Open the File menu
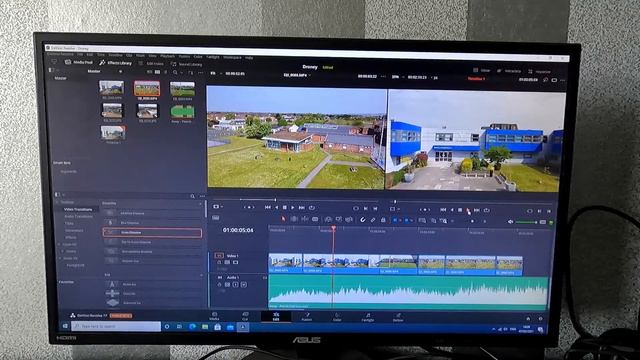 point(80,54)
